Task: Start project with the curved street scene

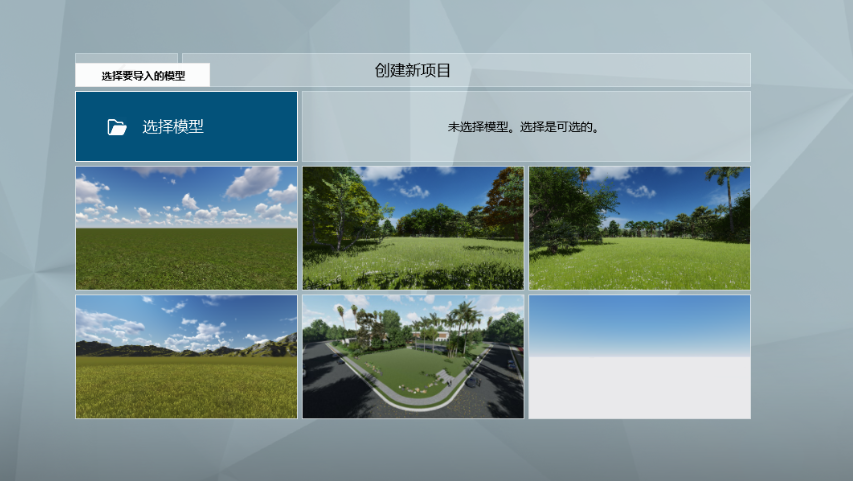Action: tap(413, 356)
